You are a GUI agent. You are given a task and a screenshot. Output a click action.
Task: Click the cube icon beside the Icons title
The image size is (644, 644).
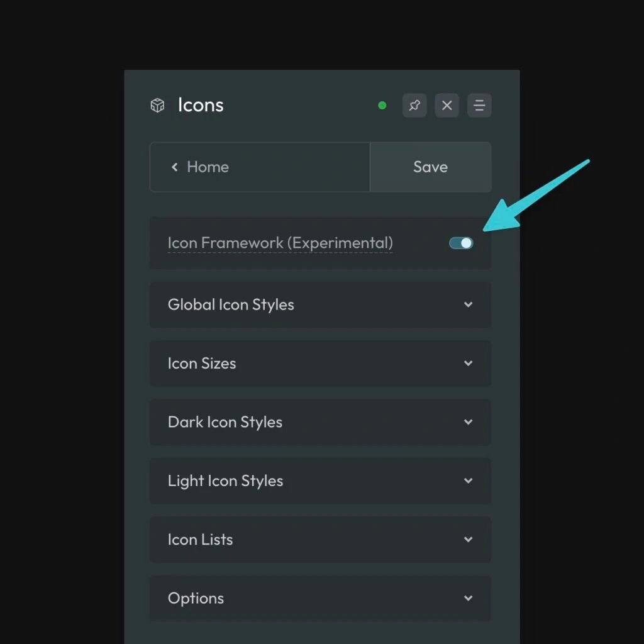[x=157, y=105]
